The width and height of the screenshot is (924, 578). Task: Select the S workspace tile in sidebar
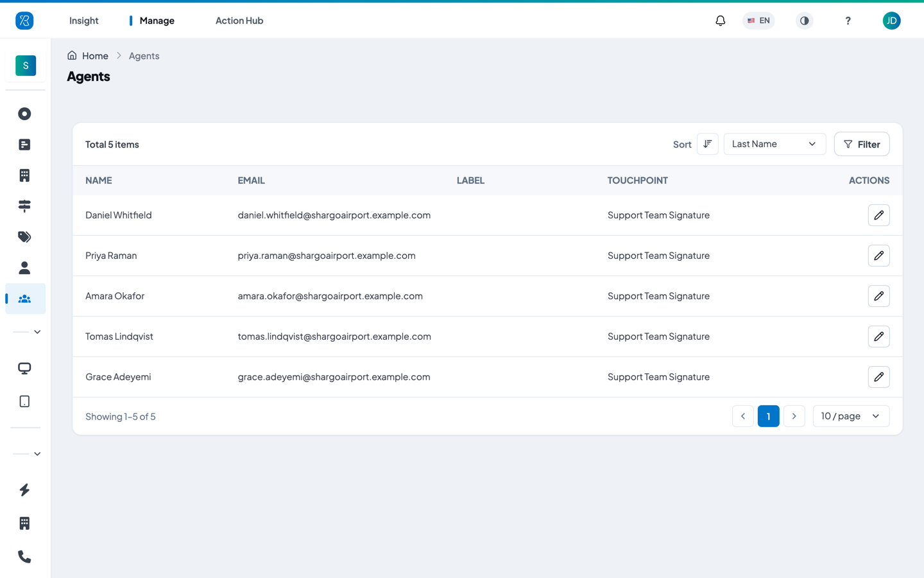[x=26, y=66]
